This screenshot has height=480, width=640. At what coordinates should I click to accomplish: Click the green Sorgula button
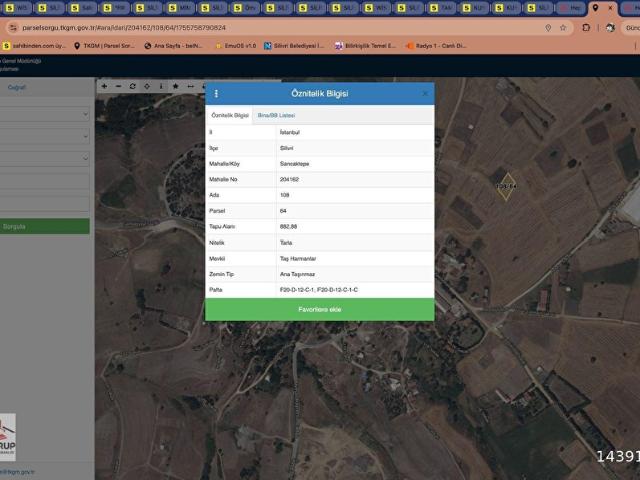click(x=44, y=226)
